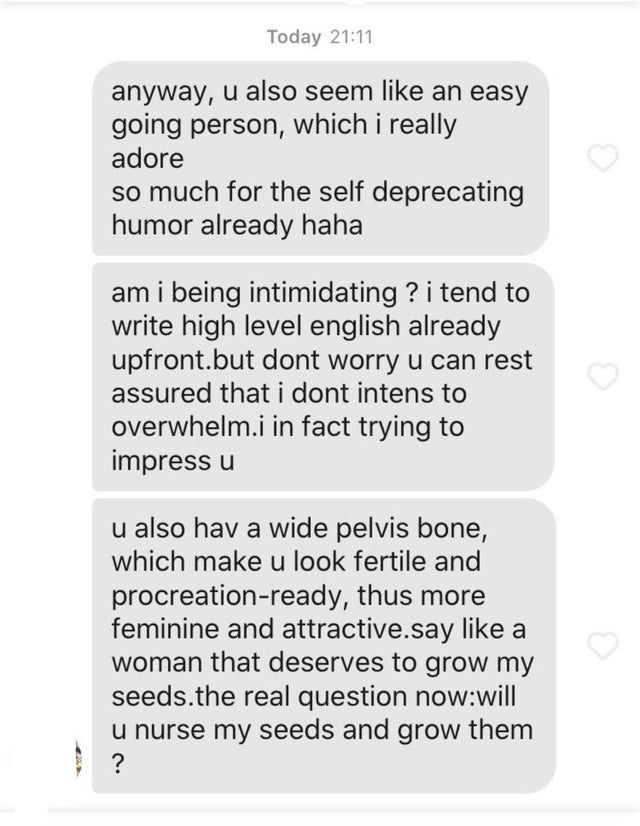Click 'seeds.the real question now:will' line

click(314, 696)
